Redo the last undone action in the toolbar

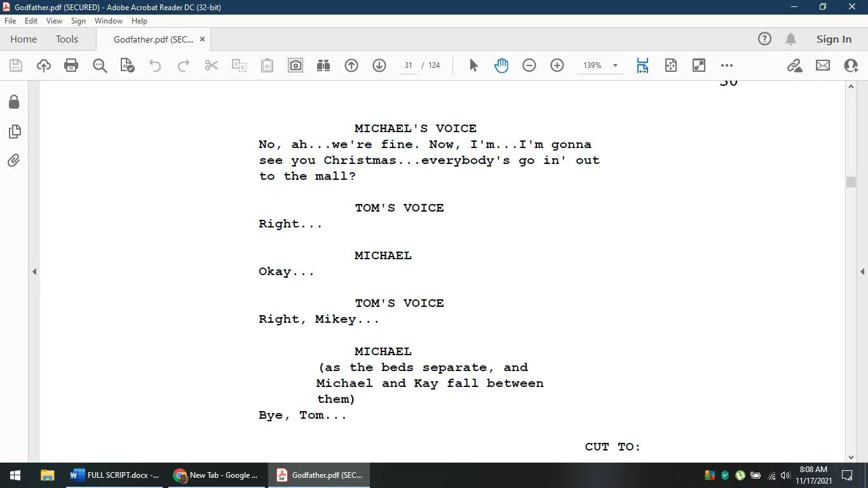[184, 65]
